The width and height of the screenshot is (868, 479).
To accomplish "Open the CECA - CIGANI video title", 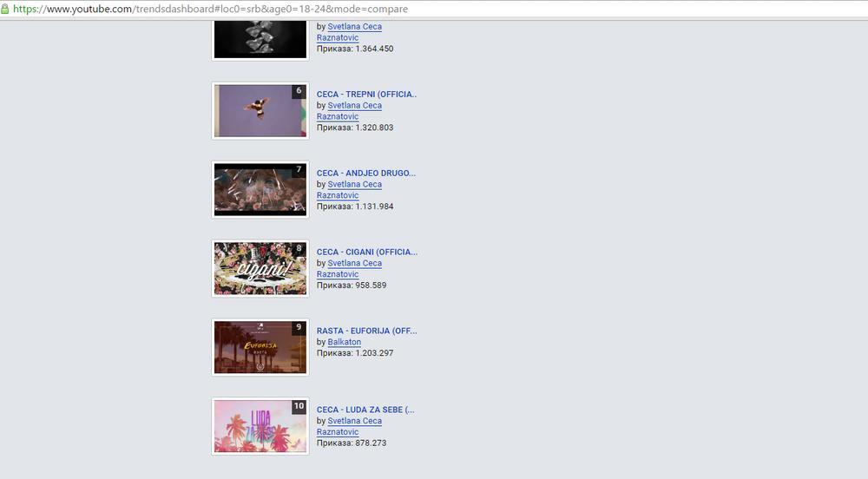I will [x=366, y=252].
